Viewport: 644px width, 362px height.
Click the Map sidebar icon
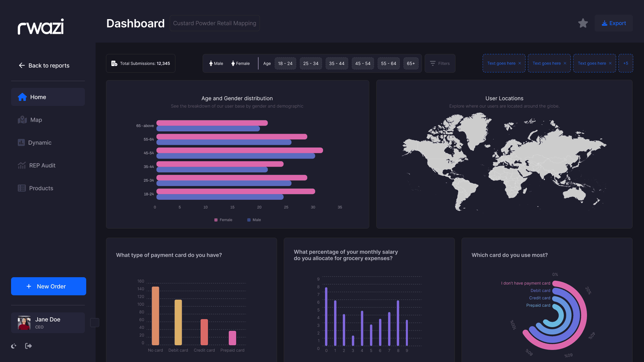[x=22, y=120]
